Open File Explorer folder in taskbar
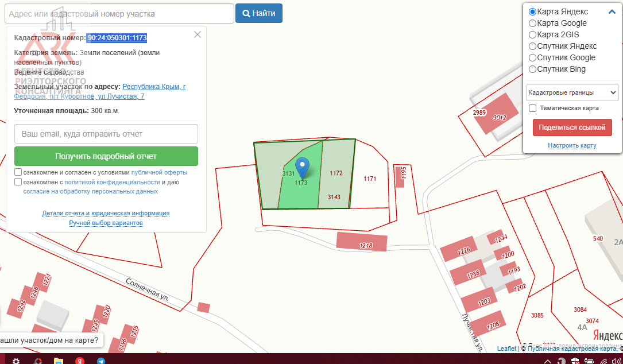623x364 pixels. coord(59,361)
